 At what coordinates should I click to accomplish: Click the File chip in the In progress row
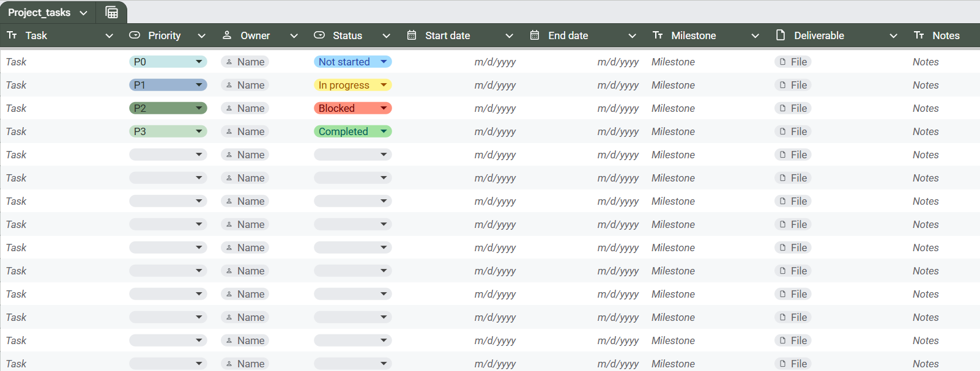point(793,85)
